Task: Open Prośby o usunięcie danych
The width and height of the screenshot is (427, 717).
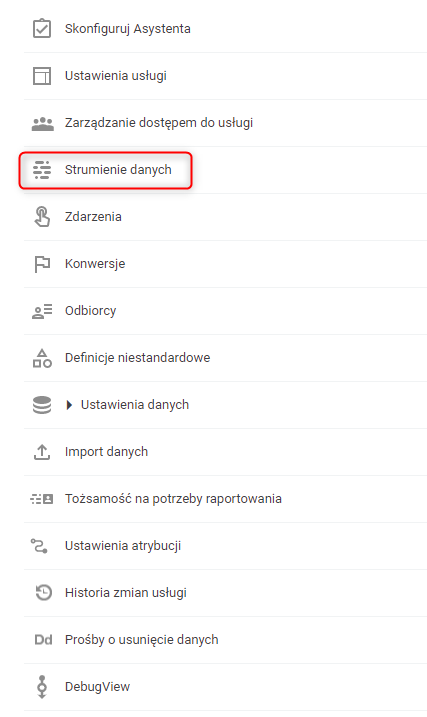Action: tap(141, 640)
